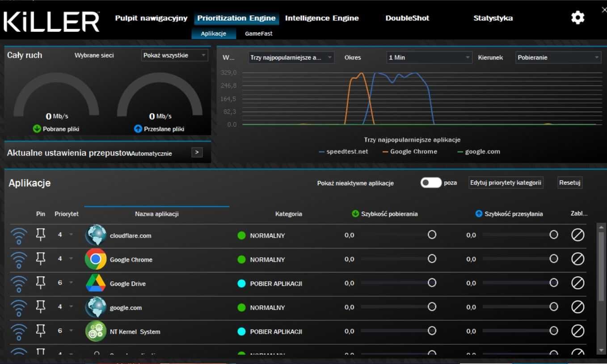Block Google Drive with the block icon

coord(578,284)
